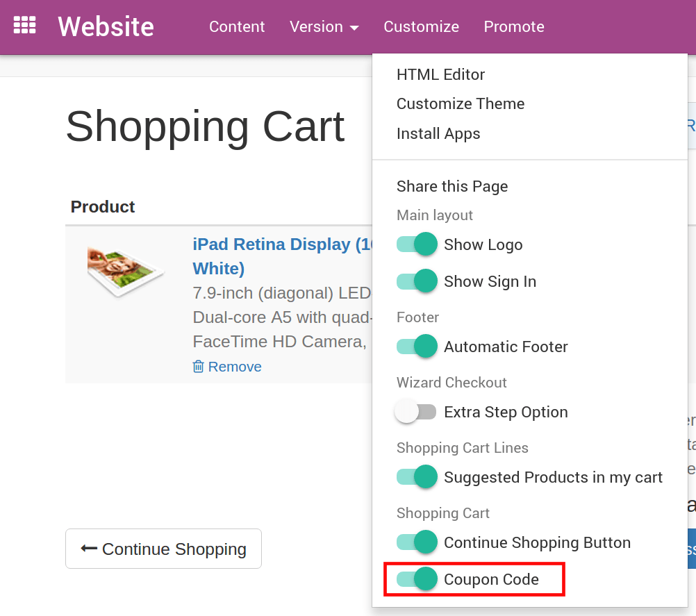Expand the Version dropdown
The height and width of the screenshot is (616, 696).
point(324,26)
